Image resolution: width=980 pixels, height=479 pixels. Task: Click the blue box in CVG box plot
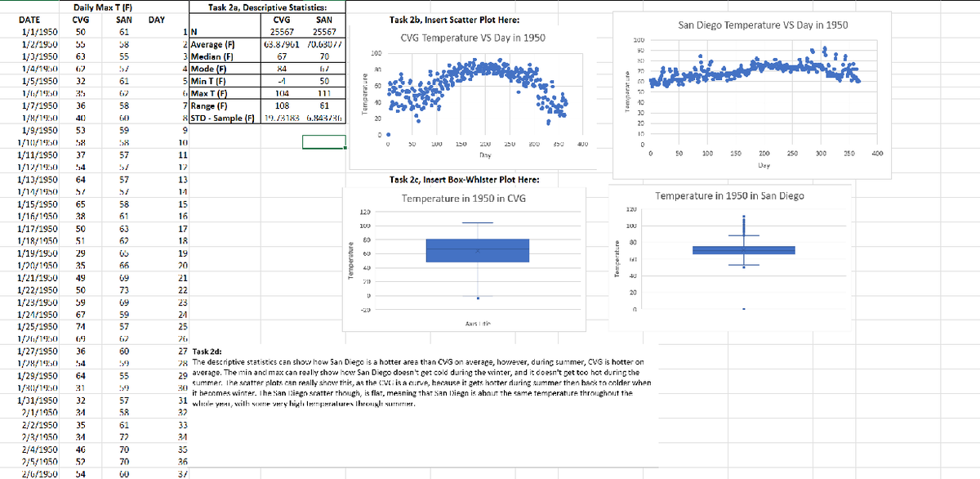tap(477, 250)
